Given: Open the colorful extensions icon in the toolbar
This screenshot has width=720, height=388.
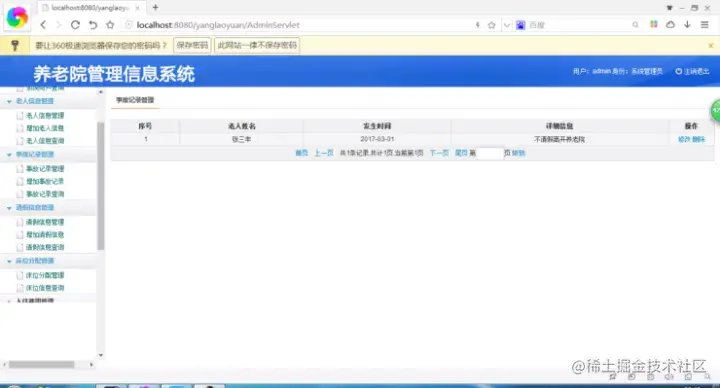Looking at the screenshot, I should (654, 24).
